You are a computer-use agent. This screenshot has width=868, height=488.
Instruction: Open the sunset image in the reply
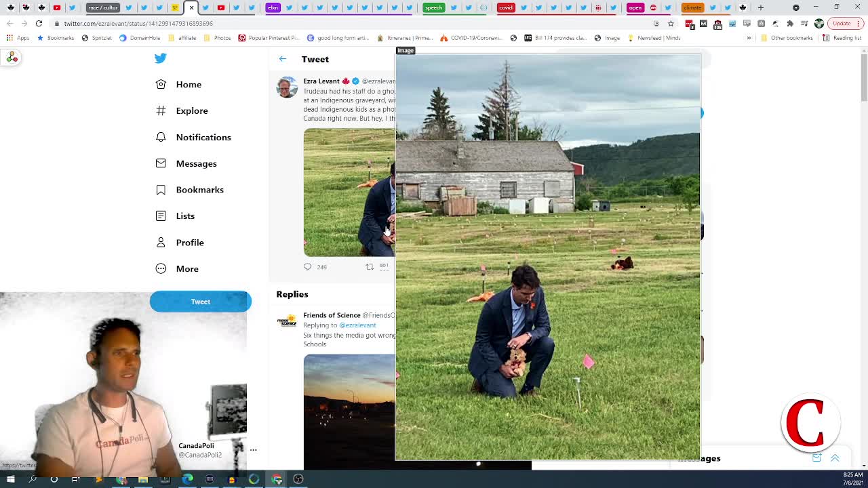349,410
